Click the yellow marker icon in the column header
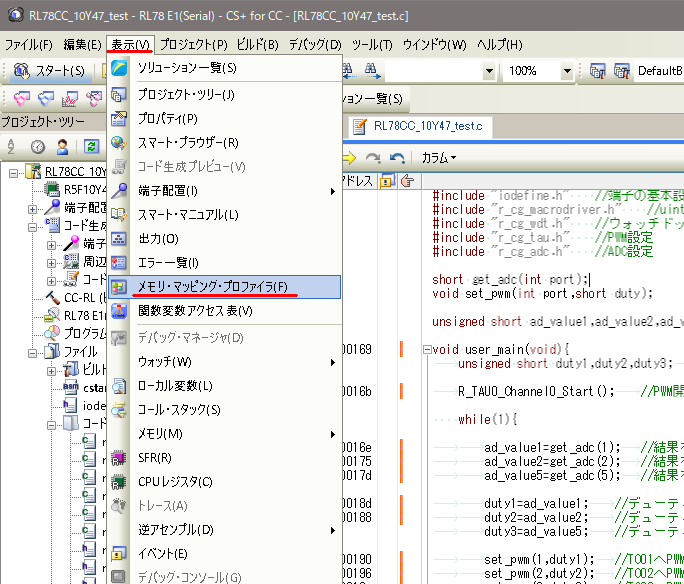The image size is (684, 584). [x=387, y=181]
